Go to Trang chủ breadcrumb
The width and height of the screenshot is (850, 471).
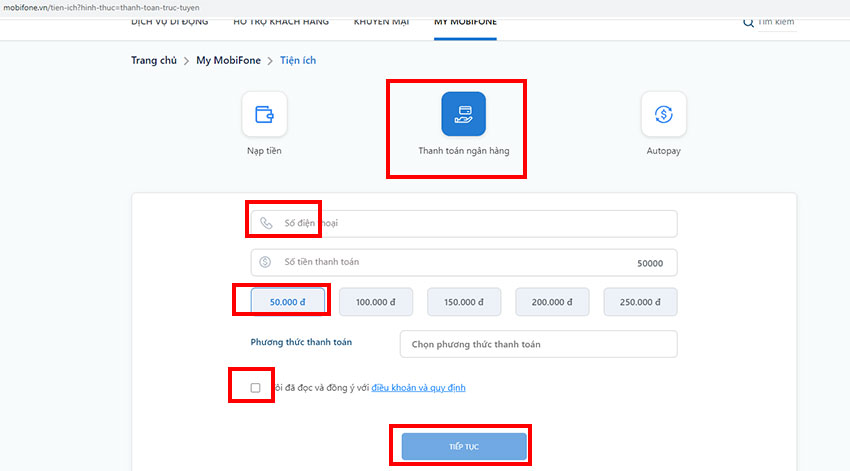[154, 60]
